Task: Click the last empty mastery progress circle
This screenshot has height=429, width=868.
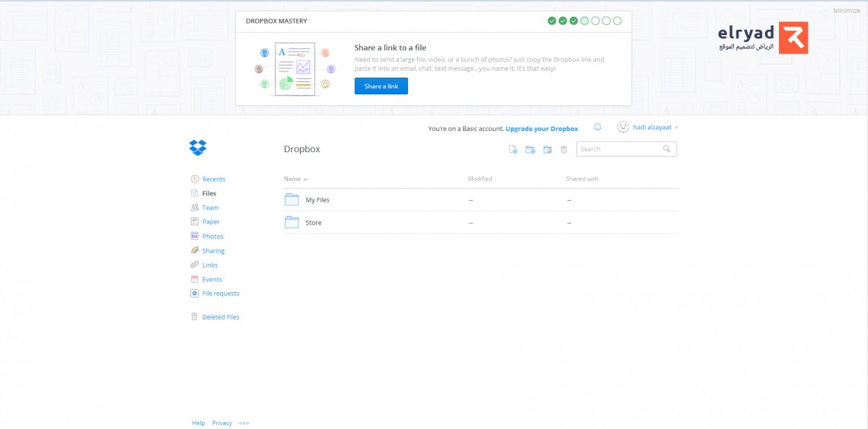Action: point(617,21)
